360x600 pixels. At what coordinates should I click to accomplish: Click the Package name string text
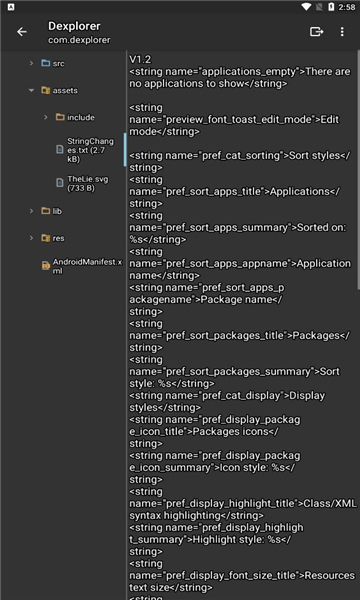(236, 300)
